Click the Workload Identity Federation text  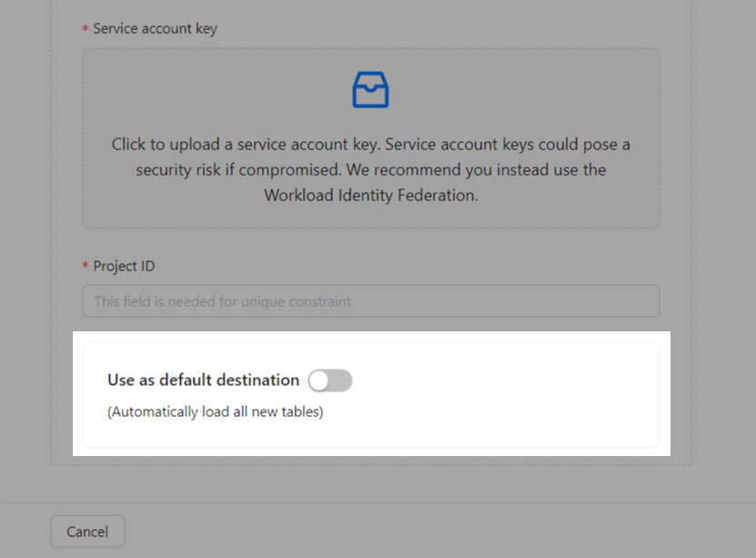coord(370,195)
